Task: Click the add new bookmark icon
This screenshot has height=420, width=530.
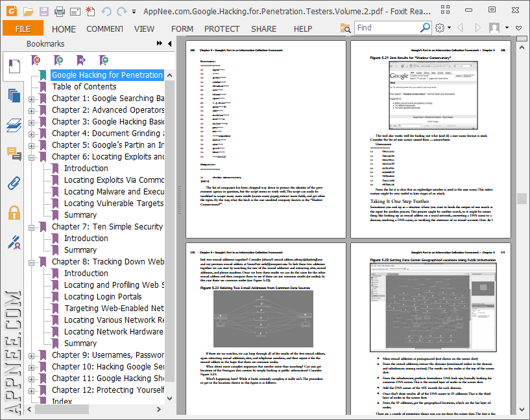Action: 58,60
